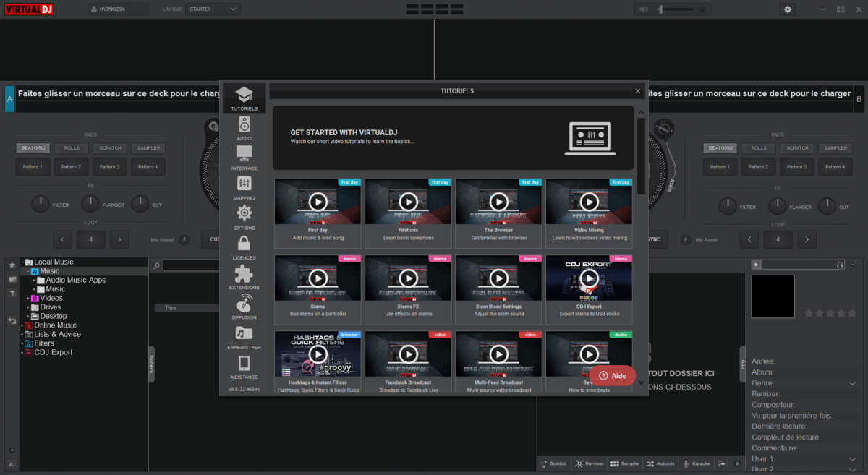Open the Interface settings section
This screenshot has height=475, width=868.
click(x=244, y=158)
